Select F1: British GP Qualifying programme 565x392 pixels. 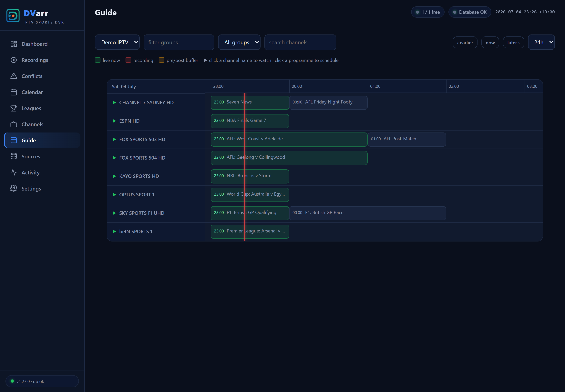[250, 213]
